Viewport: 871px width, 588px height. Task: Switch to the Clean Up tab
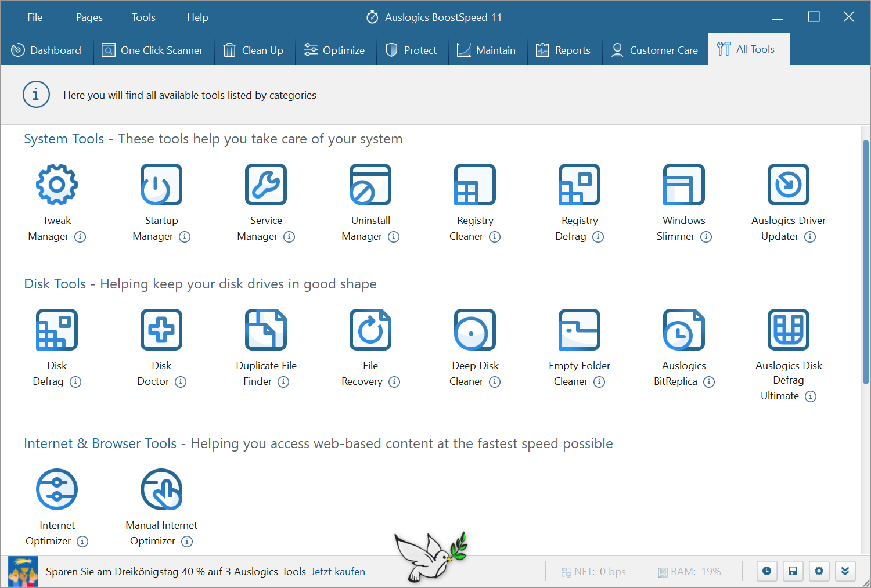(x=255, y=50)
